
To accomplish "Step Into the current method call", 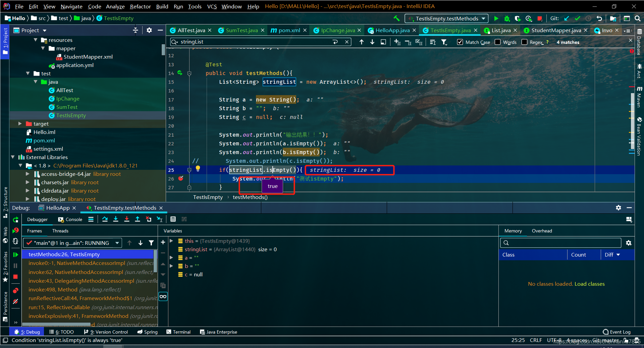I will tap(116, 219).
